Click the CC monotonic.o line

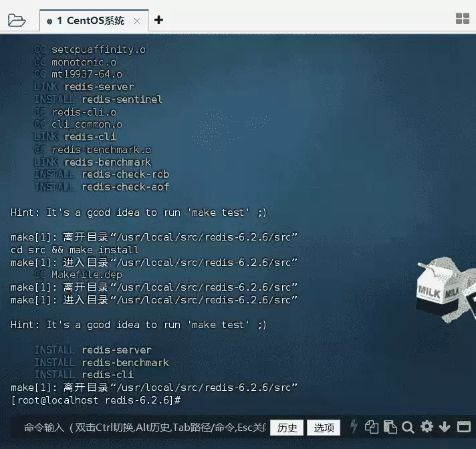point(76,62)
